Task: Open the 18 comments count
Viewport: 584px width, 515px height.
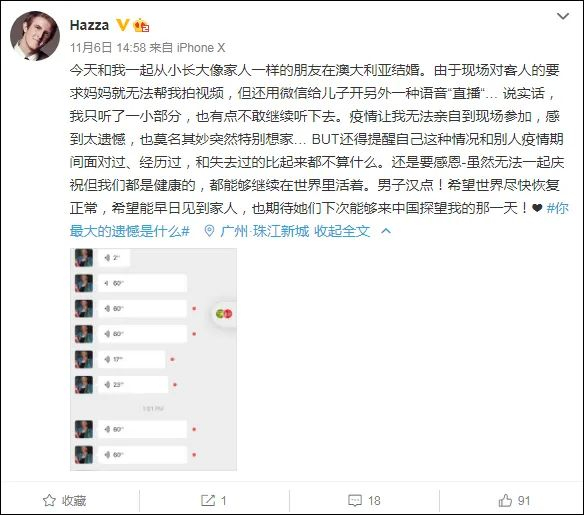Action: point(374,500)
